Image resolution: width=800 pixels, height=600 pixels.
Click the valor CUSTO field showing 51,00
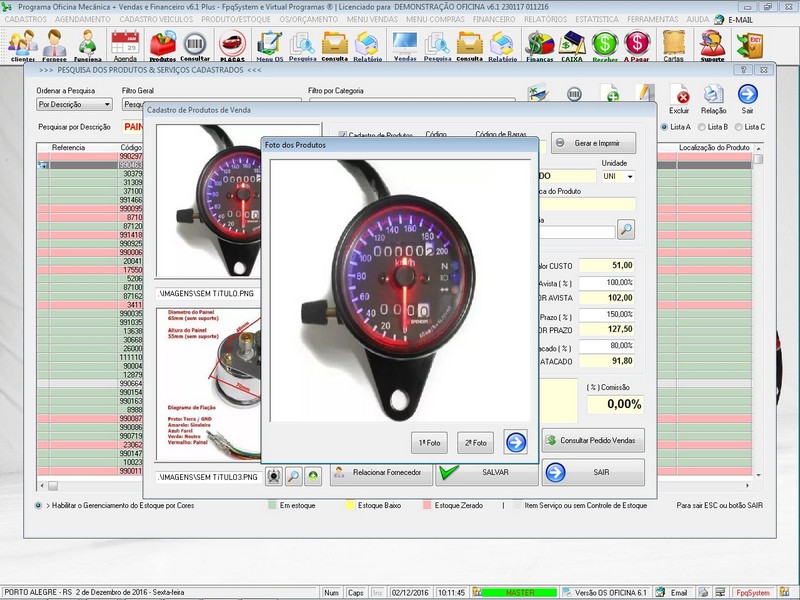pyautogui.click(x=607, y=265)
